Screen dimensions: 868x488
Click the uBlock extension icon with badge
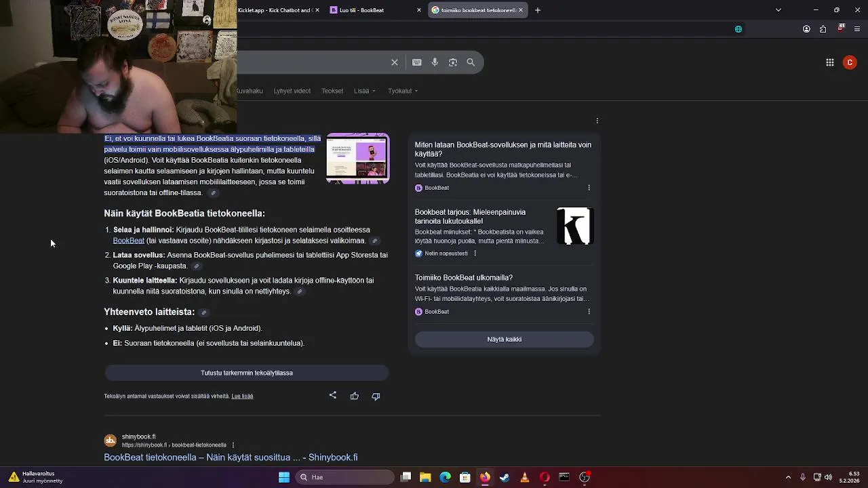pyautogui.click(x=841, y=28)
